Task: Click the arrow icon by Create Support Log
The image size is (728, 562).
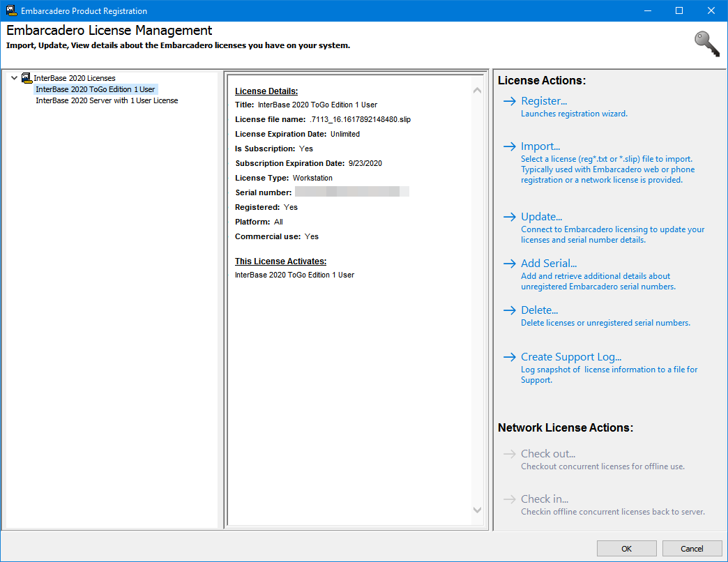Action: (509, 357)
